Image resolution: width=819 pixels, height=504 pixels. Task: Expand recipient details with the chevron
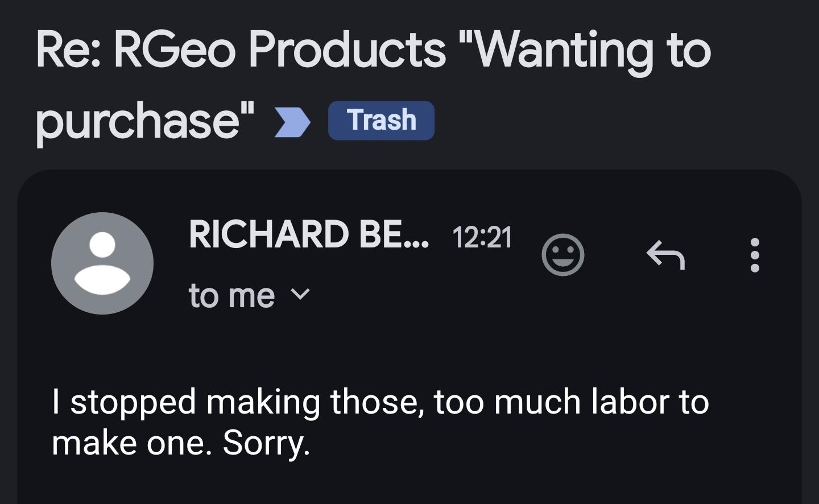[x=300, y=295]
